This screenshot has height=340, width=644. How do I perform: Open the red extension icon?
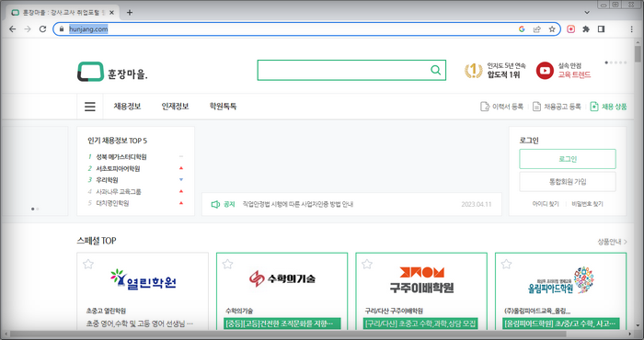(571, 29)
